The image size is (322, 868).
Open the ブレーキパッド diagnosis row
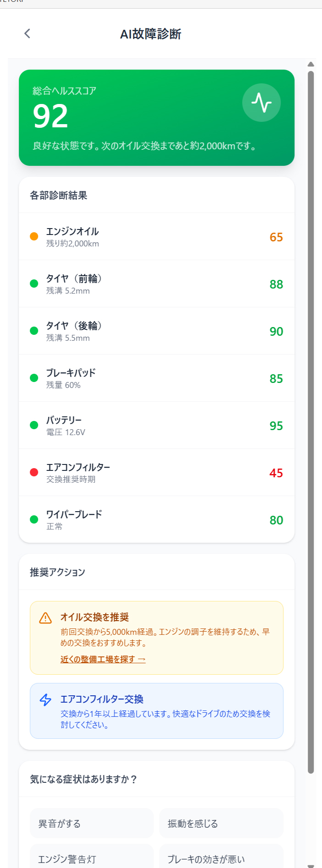tap(156, 378)
